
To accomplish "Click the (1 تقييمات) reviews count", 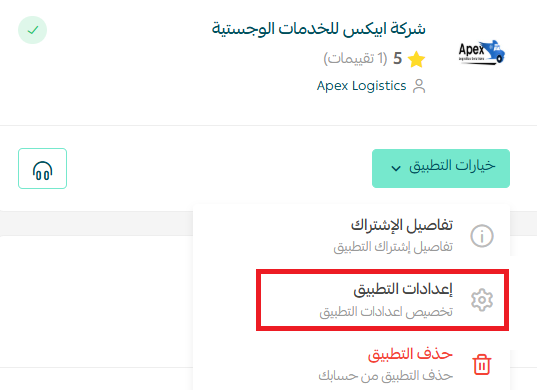I will coord(355,59).
